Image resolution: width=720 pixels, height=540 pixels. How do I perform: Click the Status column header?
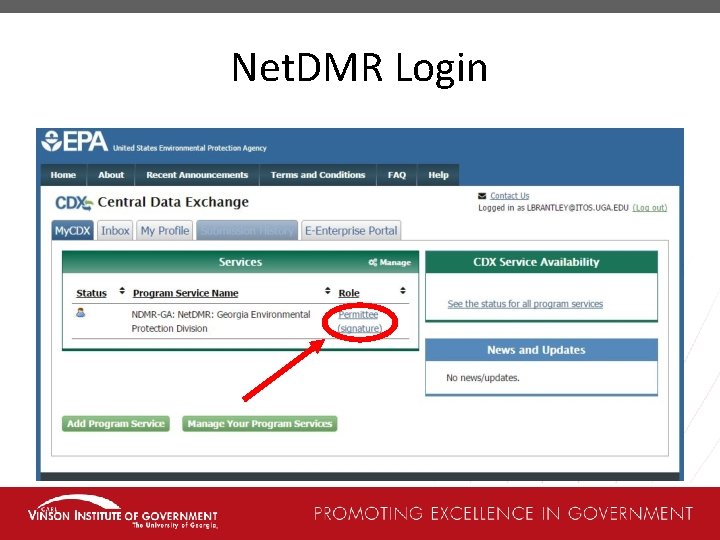click(91, 293)
